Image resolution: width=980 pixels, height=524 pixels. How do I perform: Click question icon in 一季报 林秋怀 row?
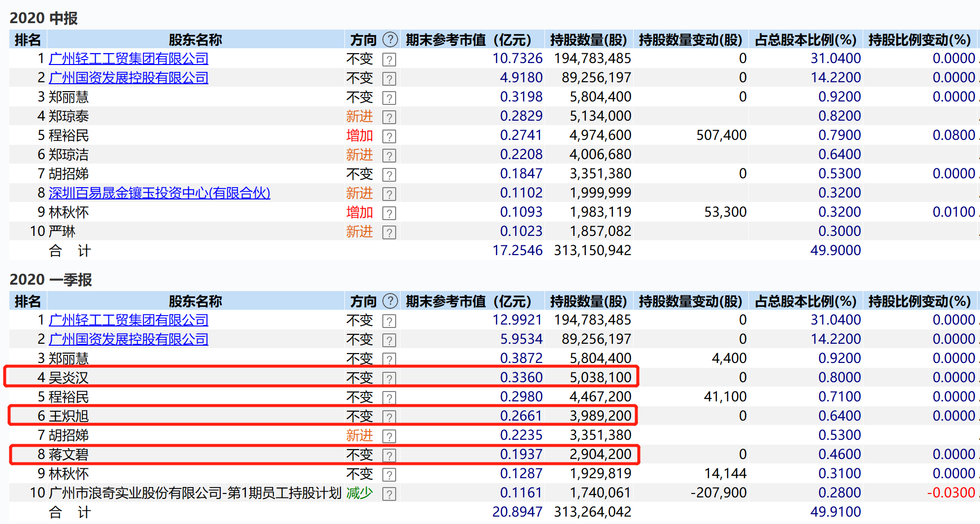click(389, 475)
